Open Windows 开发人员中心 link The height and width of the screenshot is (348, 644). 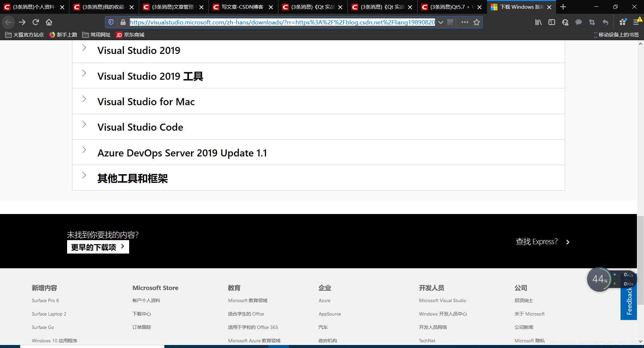pos(443,314)
